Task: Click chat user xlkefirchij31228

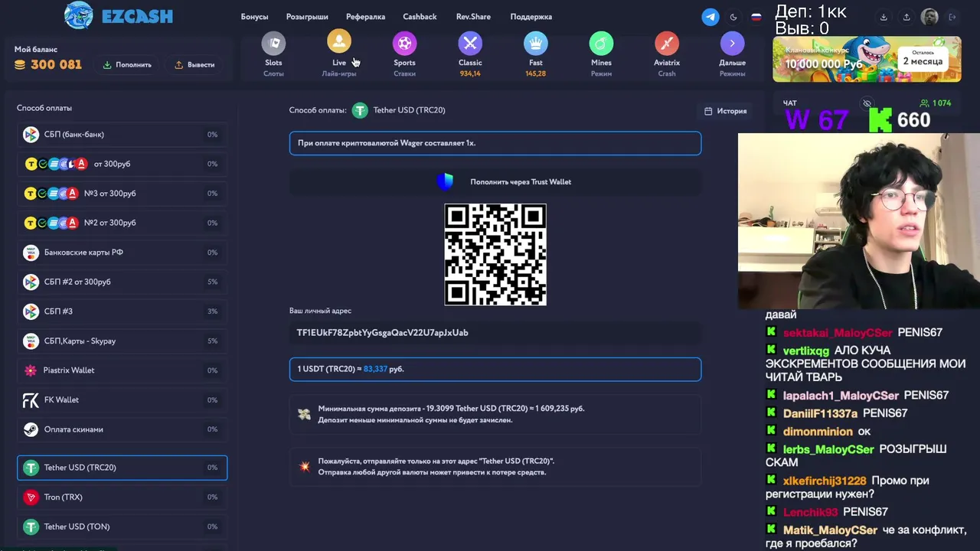Action: pyautogui.click(x=825, y=481)
